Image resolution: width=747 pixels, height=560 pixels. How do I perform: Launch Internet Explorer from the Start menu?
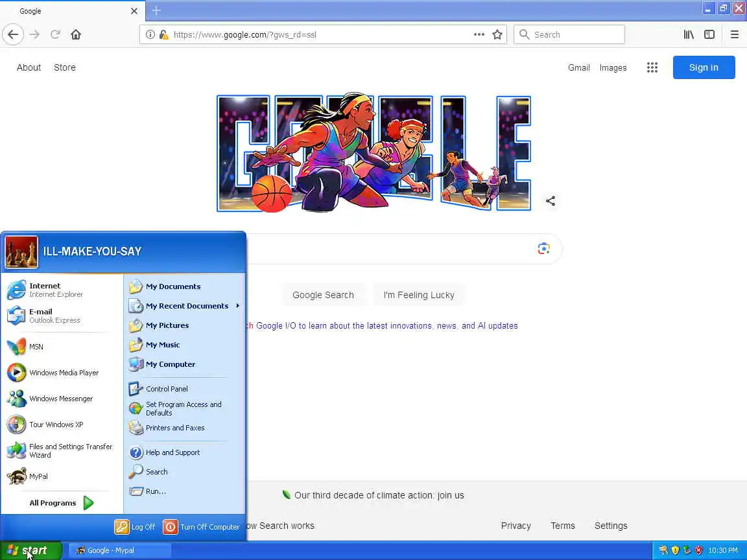(x=62, y=290)
